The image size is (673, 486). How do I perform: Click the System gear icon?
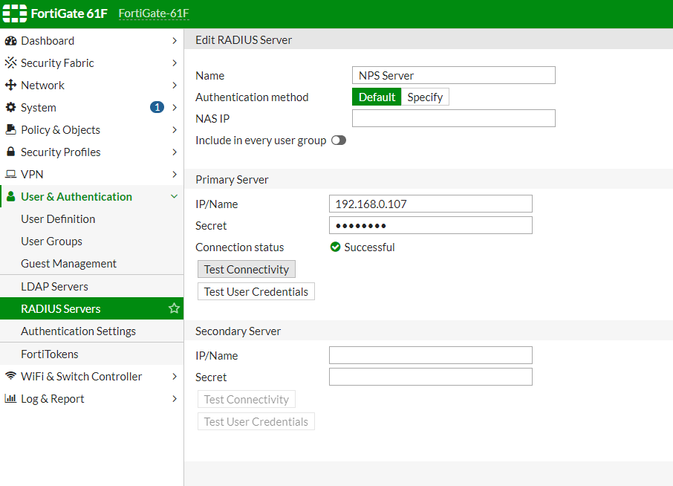[11, 108]
